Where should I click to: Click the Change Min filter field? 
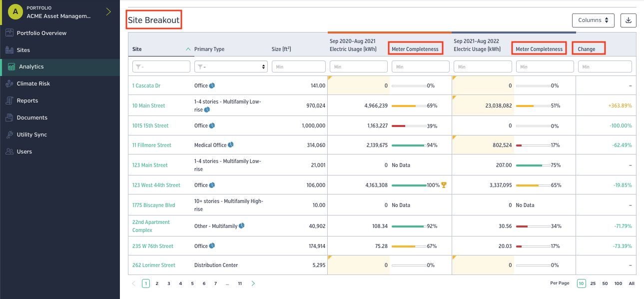click(605, 66)
